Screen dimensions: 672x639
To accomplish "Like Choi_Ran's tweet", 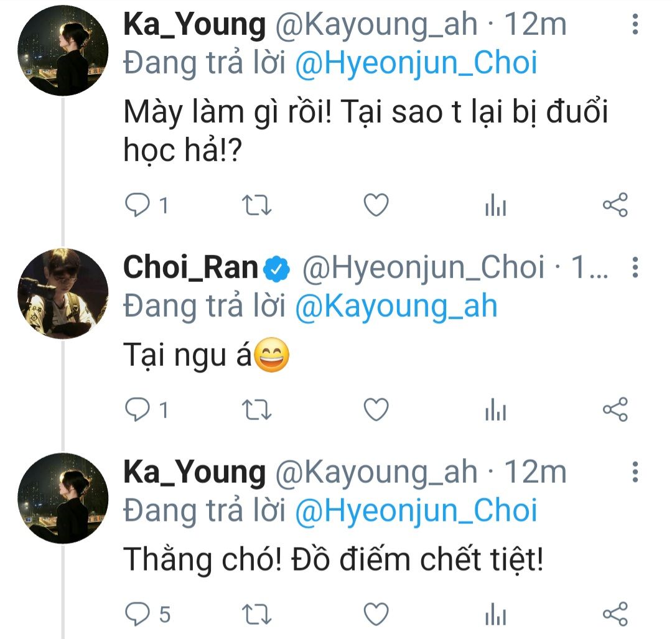I will 376,410.
